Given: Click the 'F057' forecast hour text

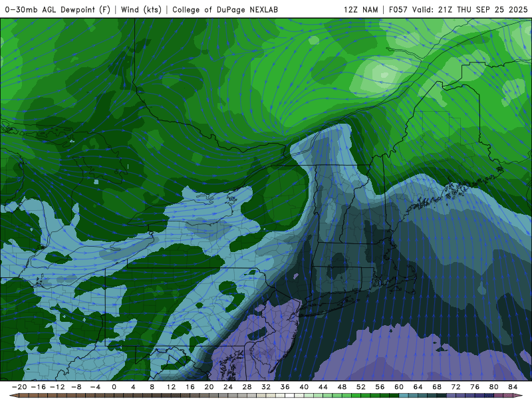Looking at the screenshot, I should coord(398,9).
